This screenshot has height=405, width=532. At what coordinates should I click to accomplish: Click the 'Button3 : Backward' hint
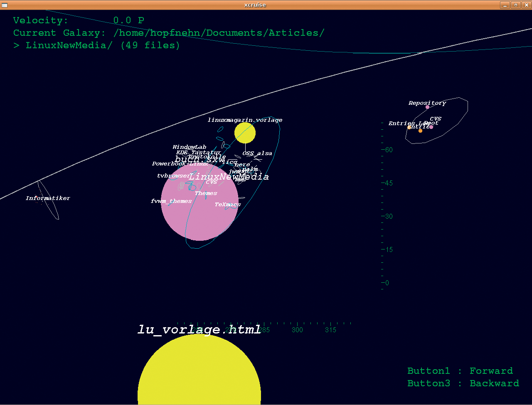point(463,383)
